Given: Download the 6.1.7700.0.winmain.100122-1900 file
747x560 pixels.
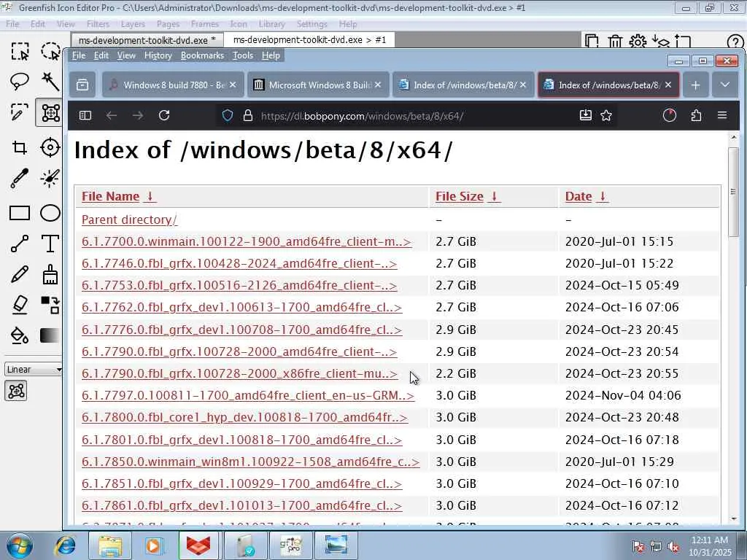Looking at the screenshot, I should (x=247, y=241).
